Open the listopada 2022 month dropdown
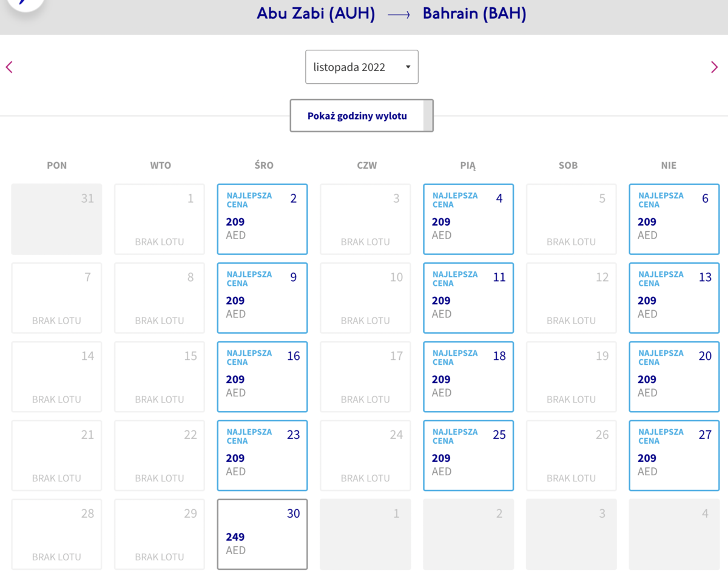The image size is (728, 573). (x=362, y=67)
